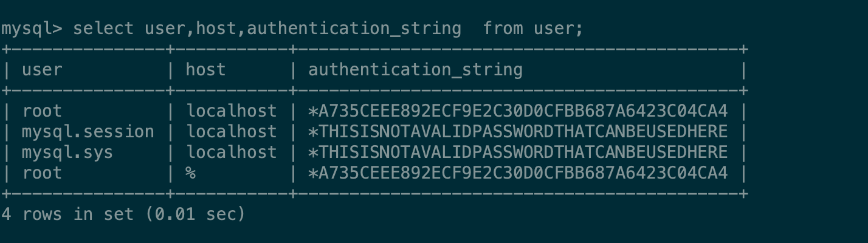Viewport: 868px width, 243px height.
Task: Click the host column header
Action: (x=205, y=70)
